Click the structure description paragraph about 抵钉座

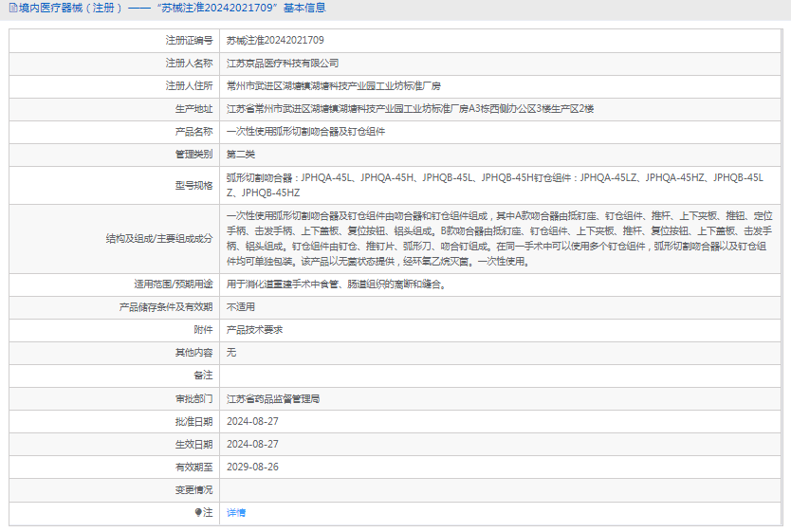click(x=500, y=239)
